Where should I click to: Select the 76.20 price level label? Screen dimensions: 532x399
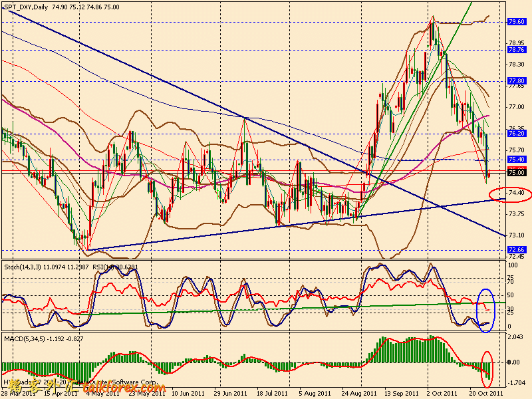point(517,134)
